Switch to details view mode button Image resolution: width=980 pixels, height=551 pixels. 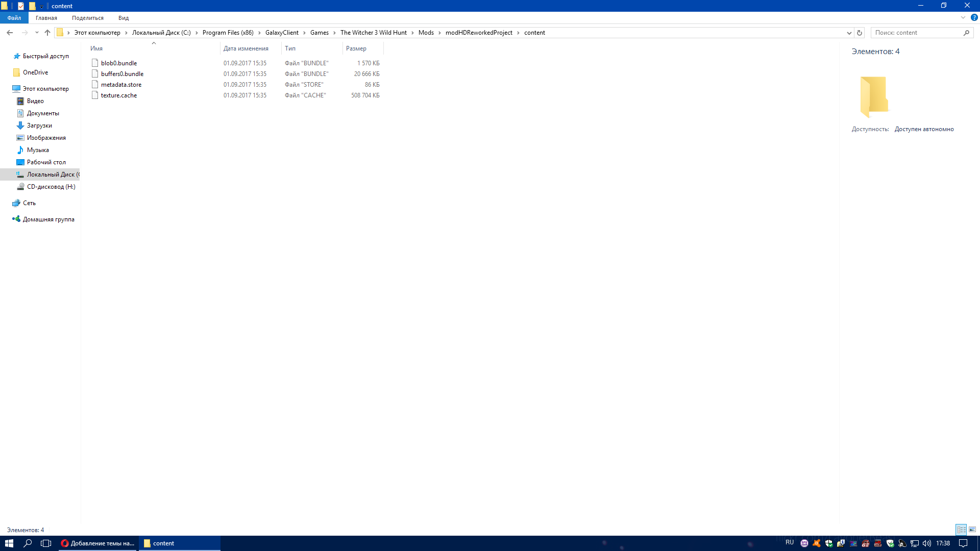tap(961, 530)
